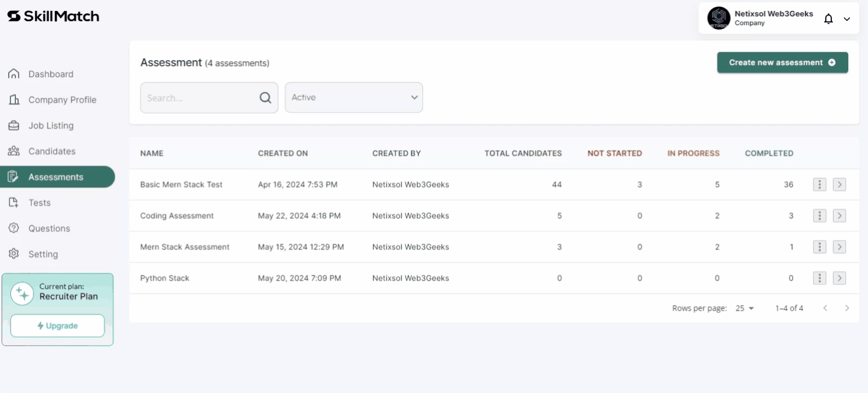Viewport: 868px width, 393px height.
Task: Click the Create new assessment button
Action: pyautogui.click(x=783, y=62)
